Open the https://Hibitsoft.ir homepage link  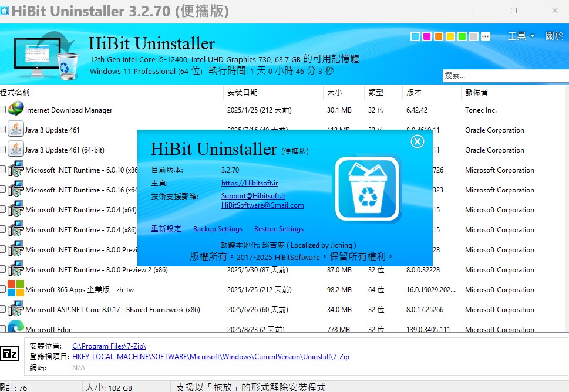point(250,183)
